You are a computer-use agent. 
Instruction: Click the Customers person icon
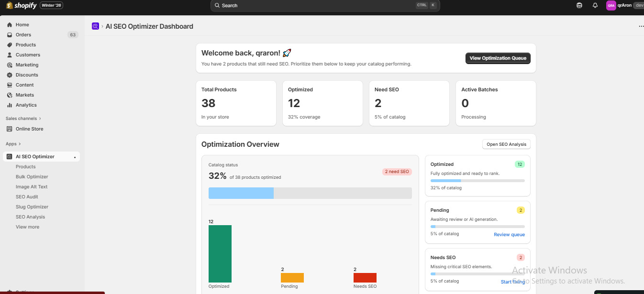click(10, 55)
